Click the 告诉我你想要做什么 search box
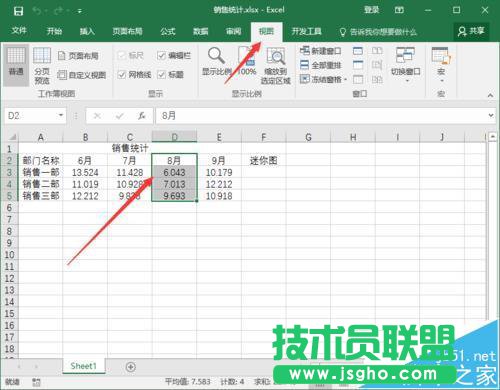Viewport: 500px width, 390px height. coord(378,32)
